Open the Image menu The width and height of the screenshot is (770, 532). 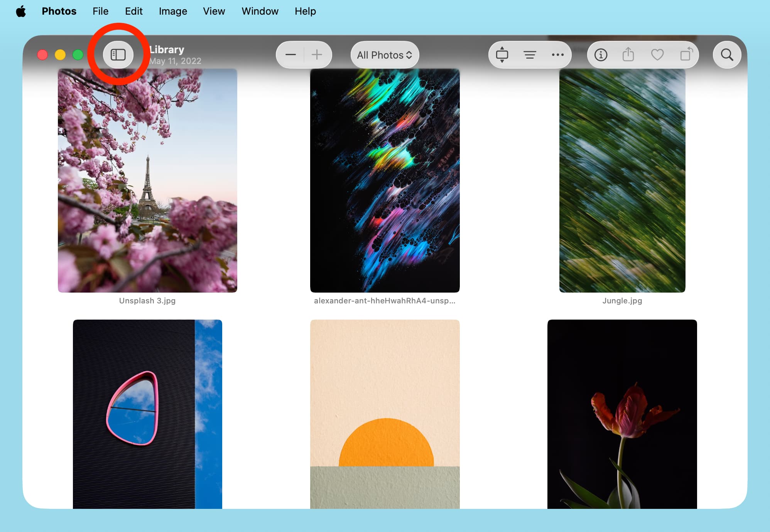173,11
